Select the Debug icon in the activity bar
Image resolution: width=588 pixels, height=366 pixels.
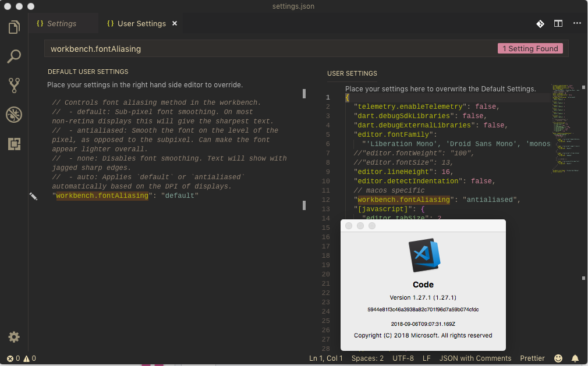pyautogui.click(x=14, y=115)
